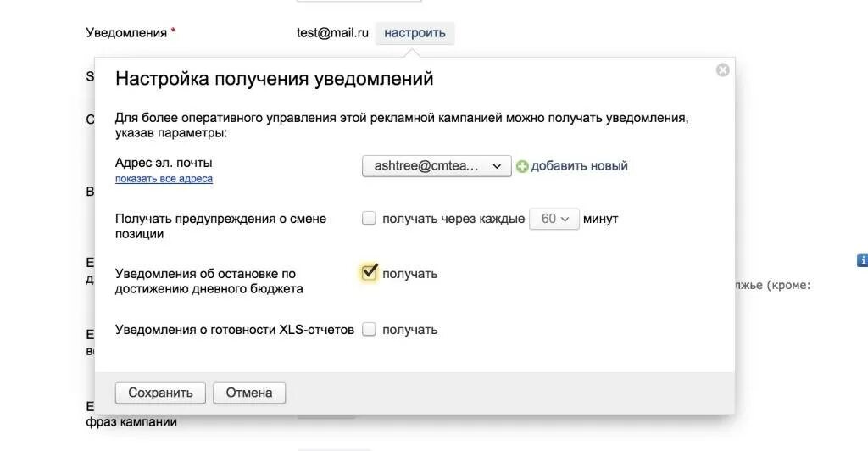The width and height of the screenshot is (868, 451).
Task: Click the получать label for daily budget
Action: tap(409, 273)
